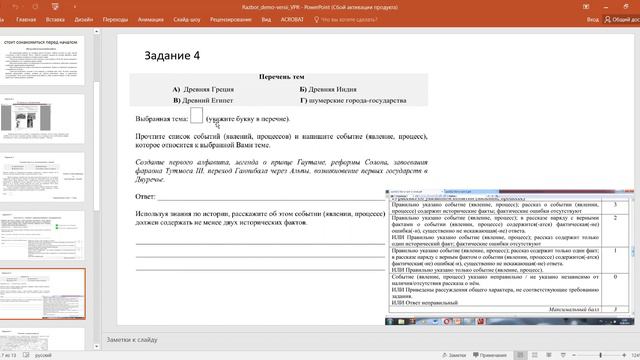Click the Opera icon in embedded taskbar
The width and height of the screenshot is (640, 360).
click(447, 322)
